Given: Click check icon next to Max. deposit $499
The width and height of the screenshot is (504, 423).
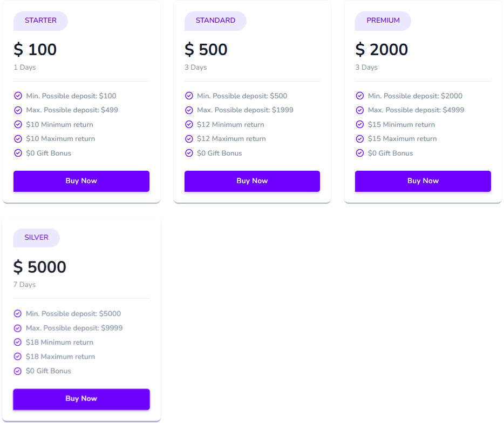Looking at the screenshot, I should tap(18, 110).
